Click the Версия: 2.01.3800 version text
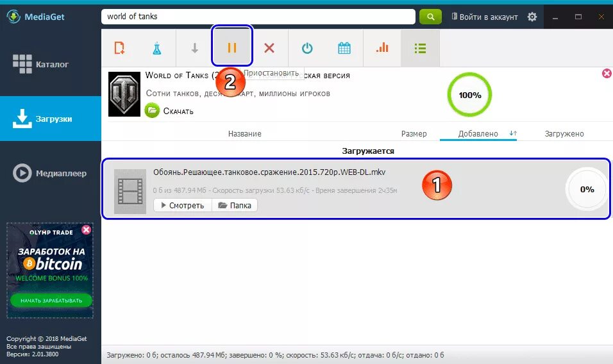The width and height of the screenshot is (613, 364). point(33,354)
